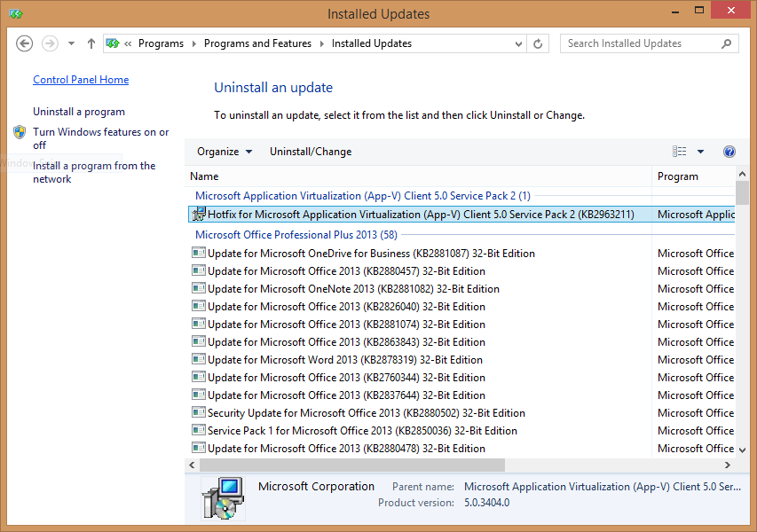Click the horizontal scrollbar right arrow
The height and width of the screenshot is (532, 757).
(728, 465)
